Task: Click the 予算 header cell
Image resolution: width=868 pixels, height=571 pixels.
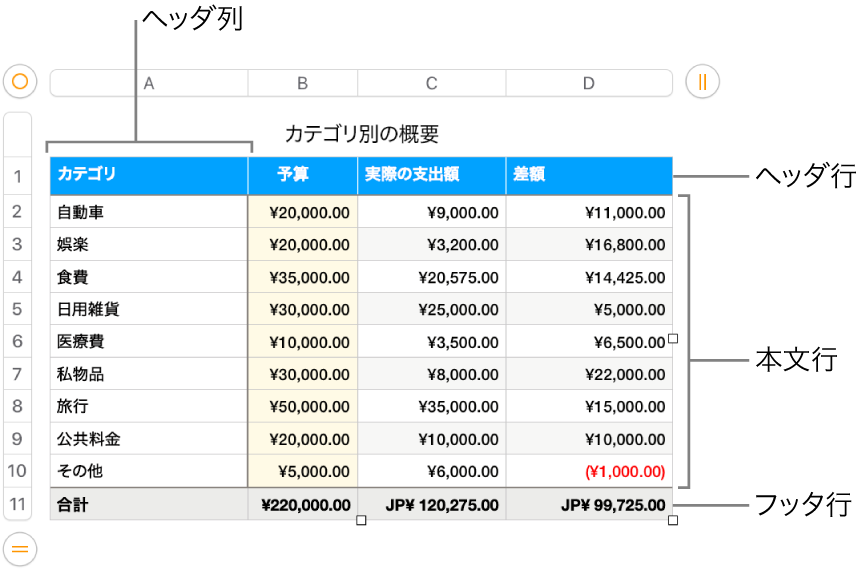Action: point(302,175)
